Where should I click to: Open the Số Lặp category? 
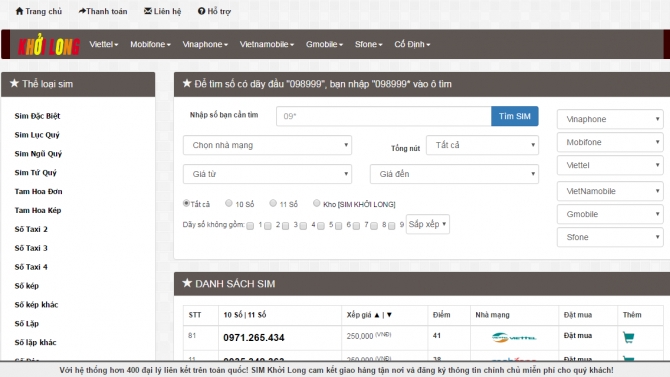[x=26, y=324]
